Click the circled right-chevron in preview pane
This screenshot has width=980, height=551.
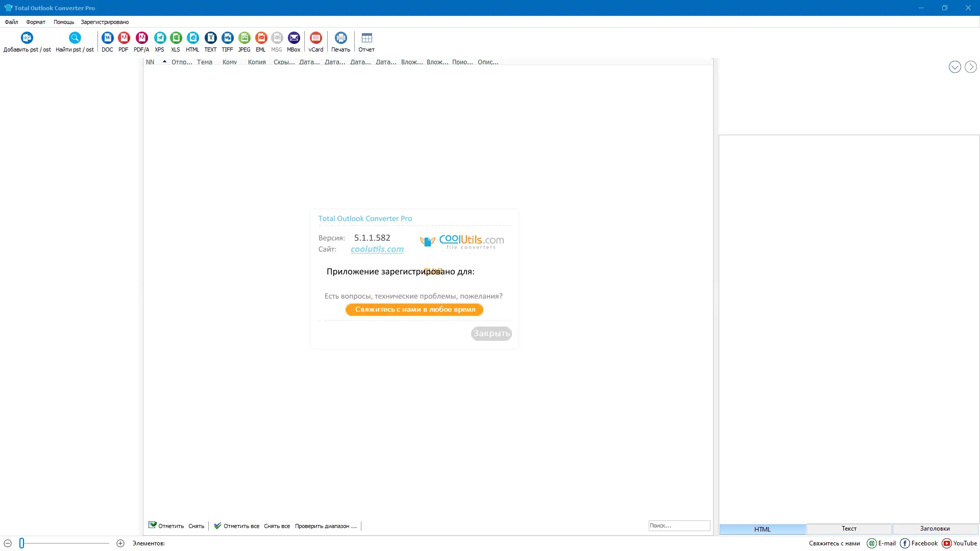970,67
